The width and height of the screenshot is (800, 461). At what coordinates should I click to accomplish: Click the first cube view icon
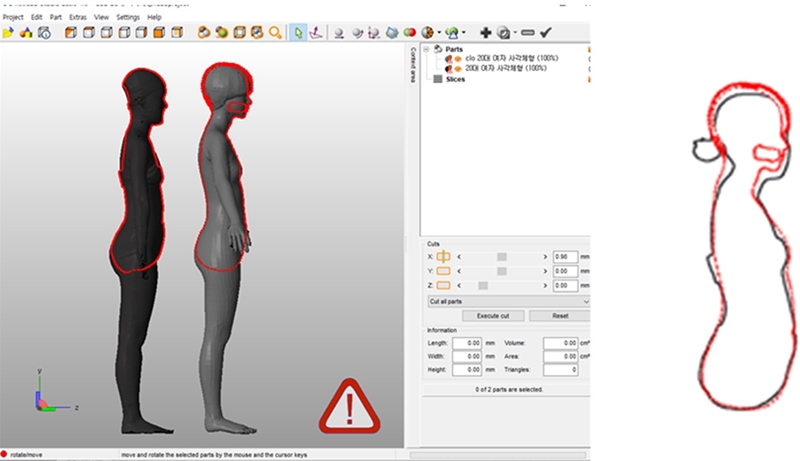71,32
